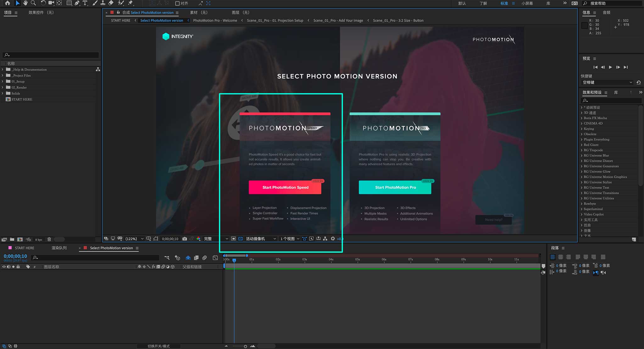
Task: Select the Puppet Pin tool
Action: [x=131, y=3]
